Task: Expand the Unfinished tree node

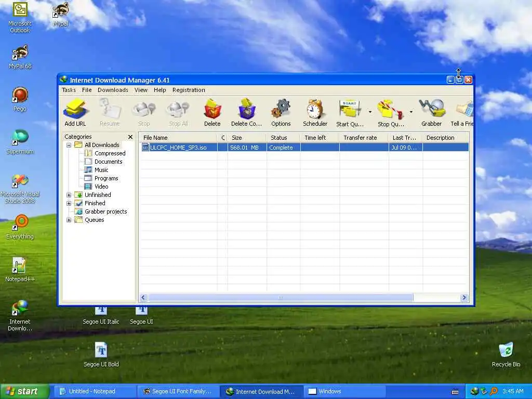Action: tap(69, 195)
